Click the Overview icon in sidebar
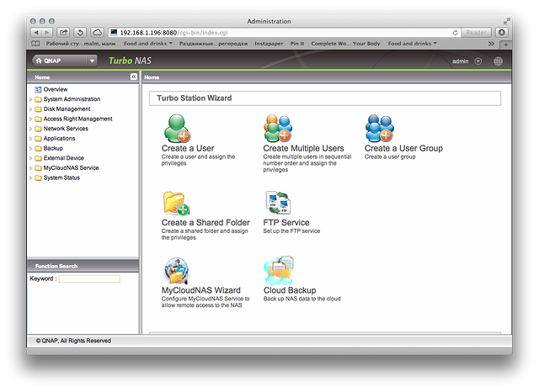This screenshot has width=539, height=392. [x=38, y=90]
